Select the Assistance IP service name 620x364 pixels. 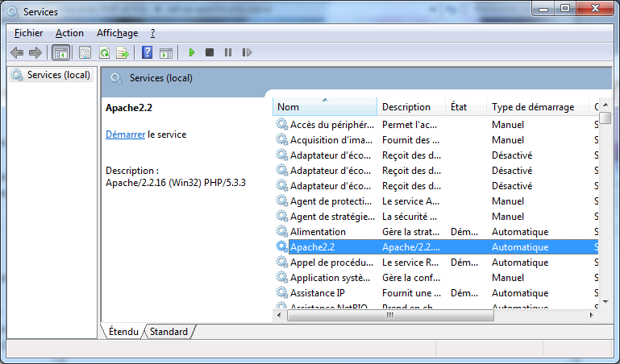(x=318, y=292)
